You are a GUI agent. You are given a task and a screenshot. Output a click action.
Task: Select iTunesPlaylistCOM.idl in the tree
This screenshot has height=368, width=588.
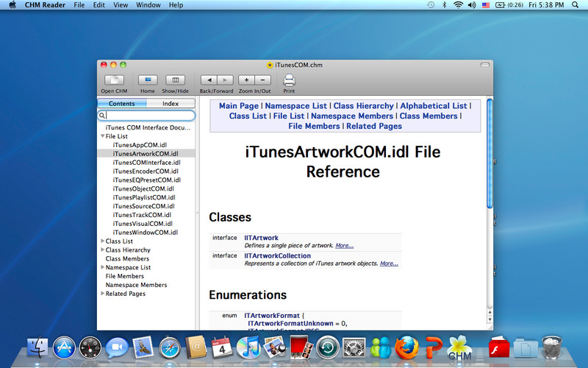click(x=144, y=197)
